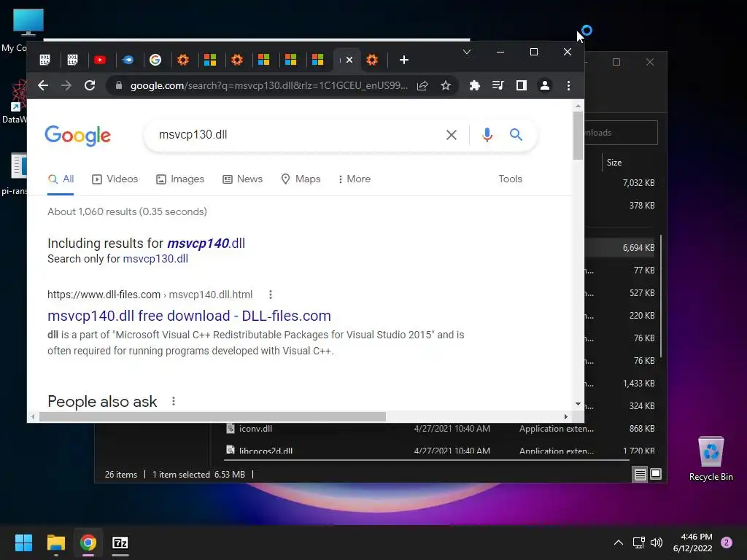
Task: Click the dll-files.com result URL text
Action: point(150,295)
